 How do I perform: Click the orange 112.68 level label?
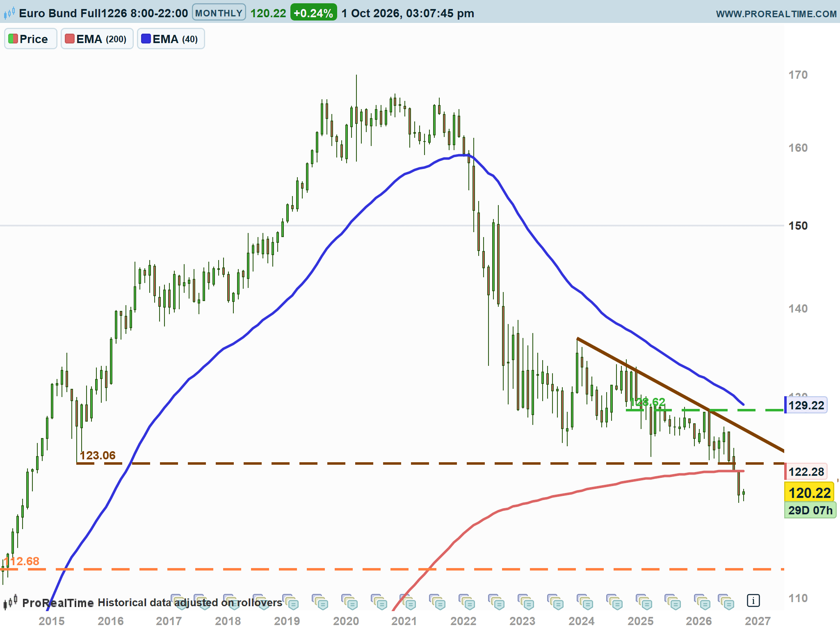pos(21,561)
